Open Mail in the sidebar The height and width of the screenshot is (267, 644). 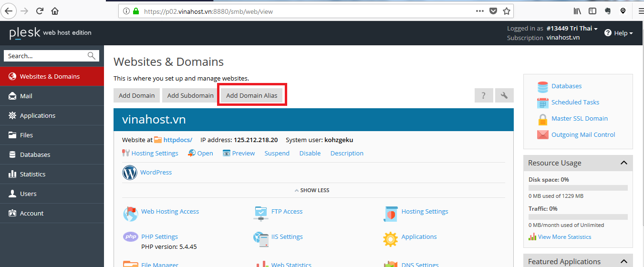[52, 96]
